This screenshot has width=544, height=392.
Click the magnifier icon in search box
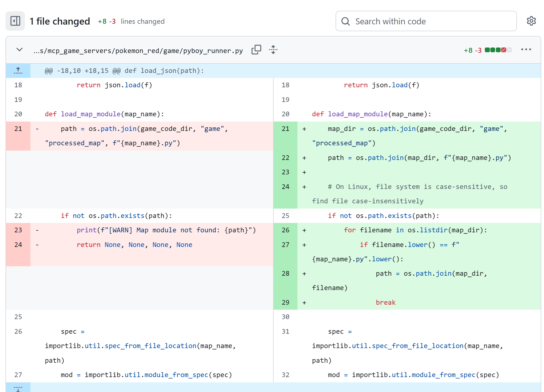(x=346, y=21)
